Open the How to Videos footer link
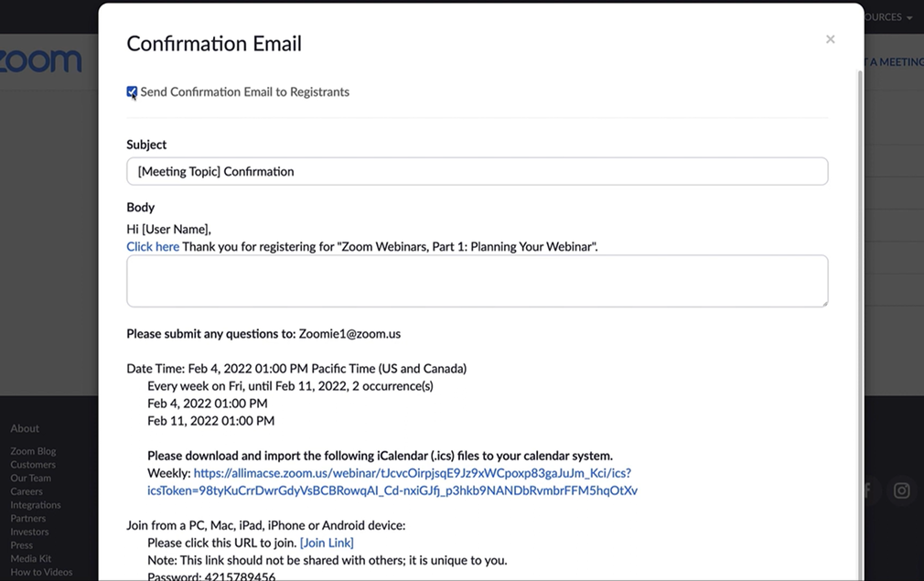 (39, 571)
